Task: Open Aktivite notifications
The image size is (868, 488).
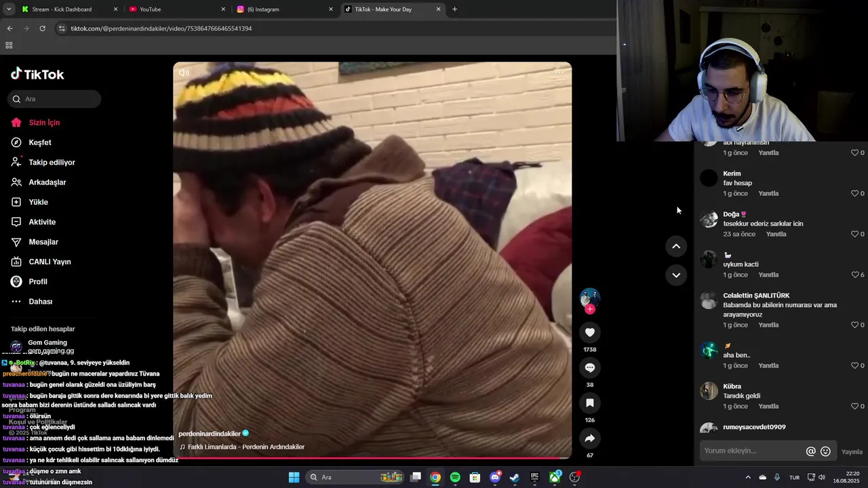Action: (x=42, y=222)
